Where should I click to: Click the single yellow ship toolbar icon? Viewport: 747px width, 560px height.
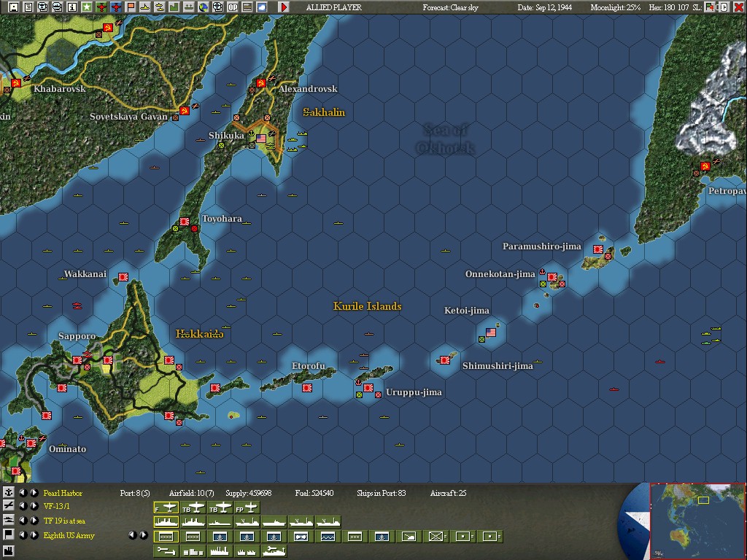pyautogui.click(x=145, y=7)
